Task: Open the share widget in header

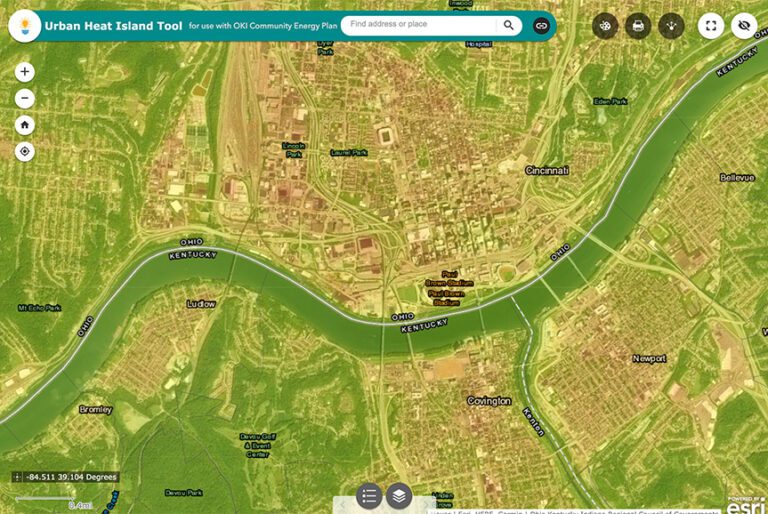Action: (671, 26)
